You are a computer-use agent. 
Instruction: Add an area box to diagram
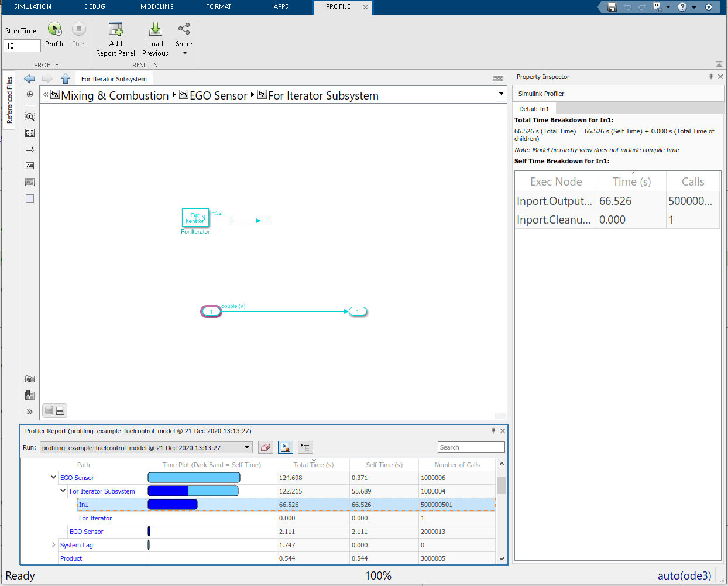coord(30,198)
